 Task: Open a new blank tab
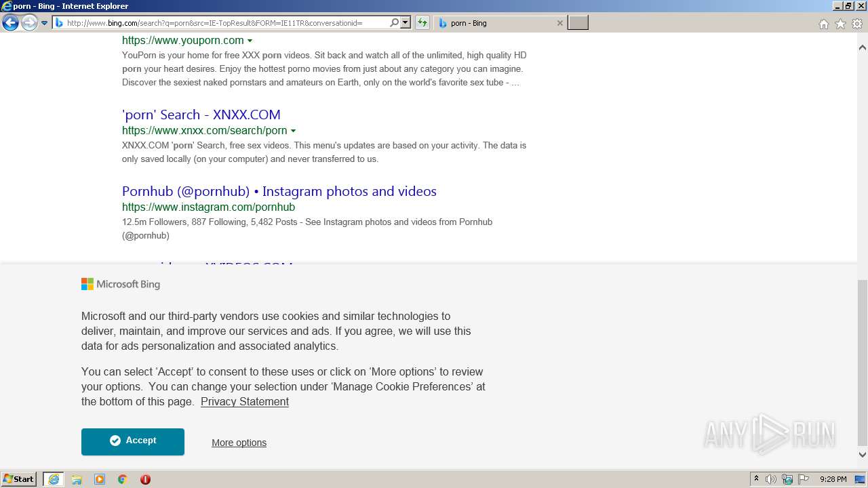578,23
